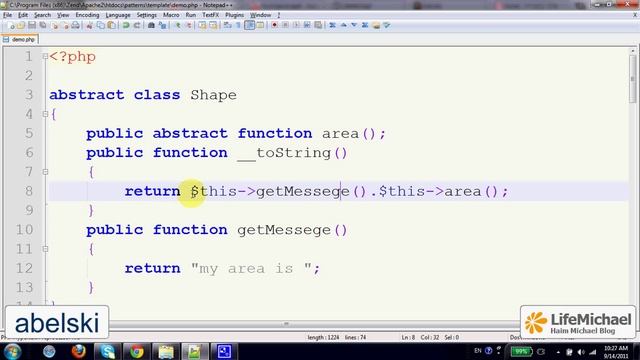Select the demo.php document tab
This screenshot has width=640, height=360.
coord(20,40)
